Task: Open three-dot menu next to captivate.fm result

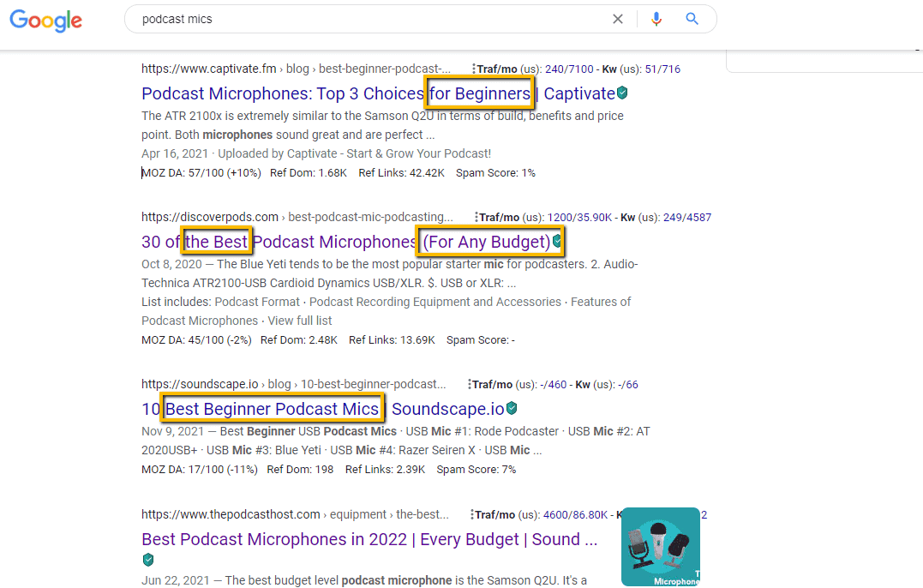Action: (473, 69)
